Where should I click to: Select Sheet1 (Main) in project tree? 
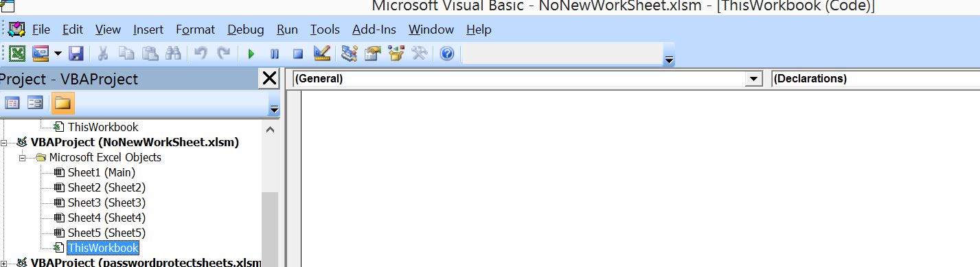tap(102, 172)
